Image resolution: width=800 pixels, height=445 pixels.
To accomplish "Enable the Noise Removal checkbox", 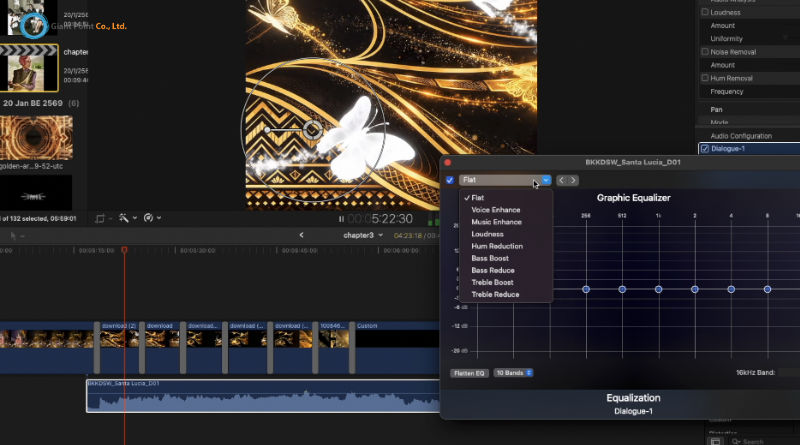I will pos(705,52).
